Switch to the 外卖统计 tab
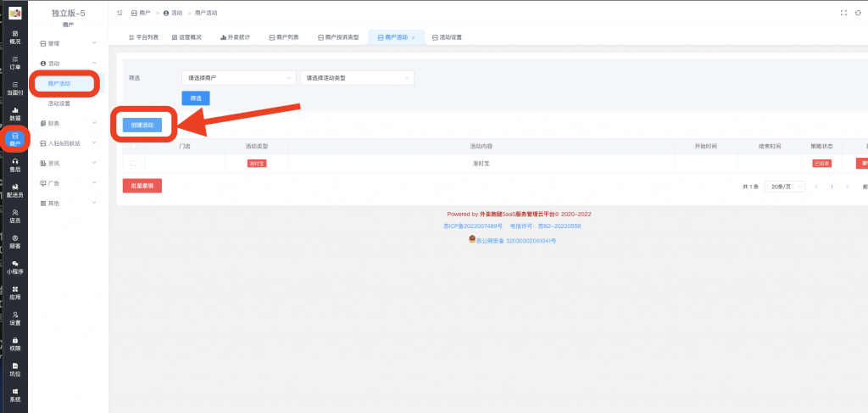868x413 pixels. (x=236, y=37)
